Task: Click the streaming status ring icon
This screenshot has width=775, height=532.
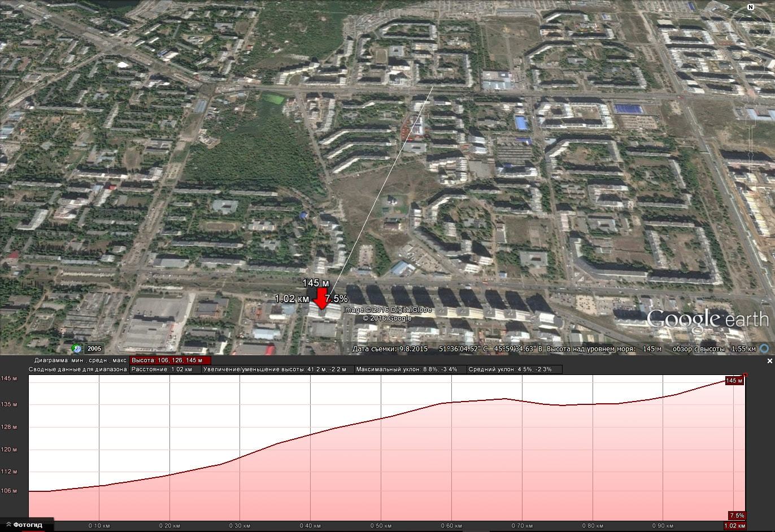Action: tap(765, 348)
